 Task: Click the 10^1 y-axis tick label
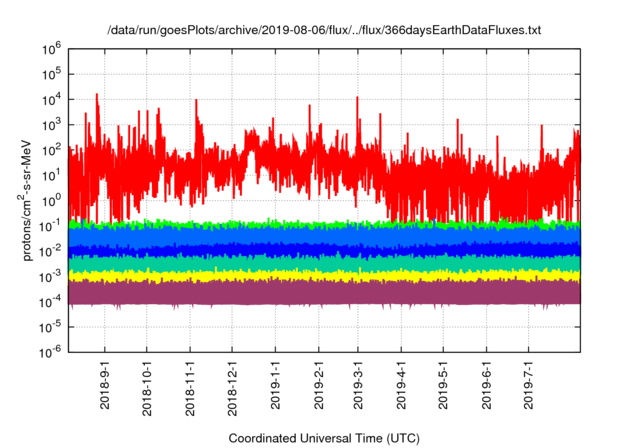tap(52, 175)
